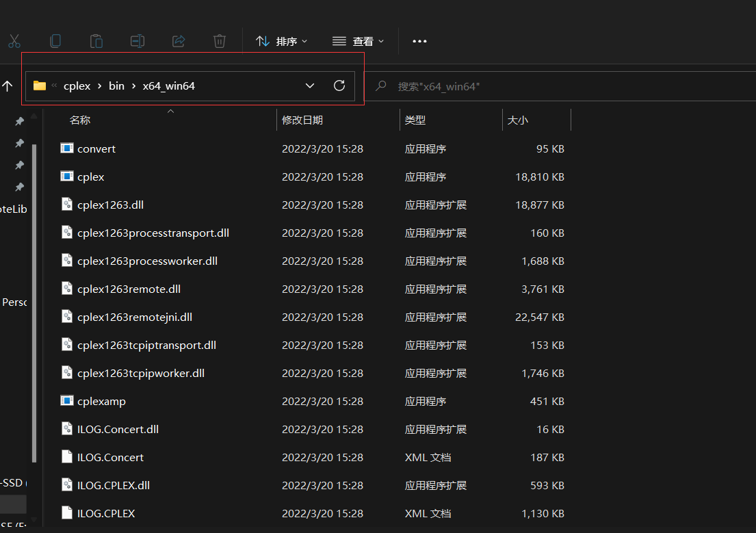Screen dimensions: 756x533
Task: Select the convert application file
Action: (x=313, y=148)
